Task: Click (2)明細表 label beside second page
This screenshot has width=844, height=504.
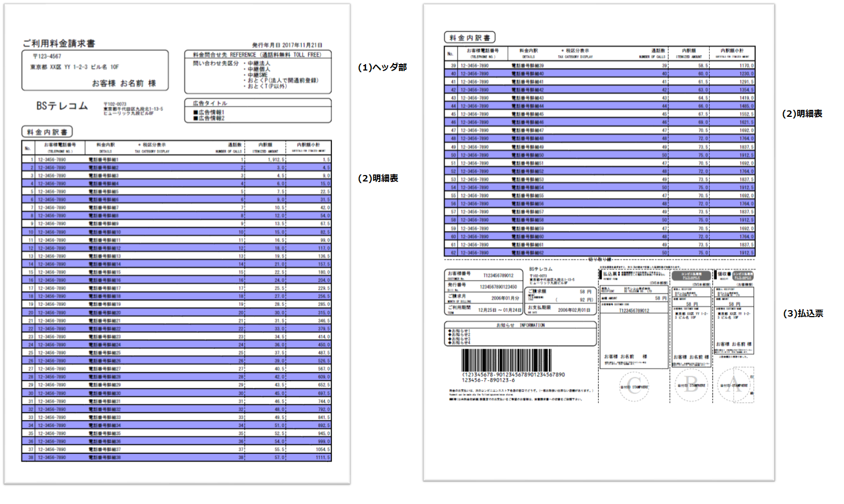Action: tap(802, 114)
